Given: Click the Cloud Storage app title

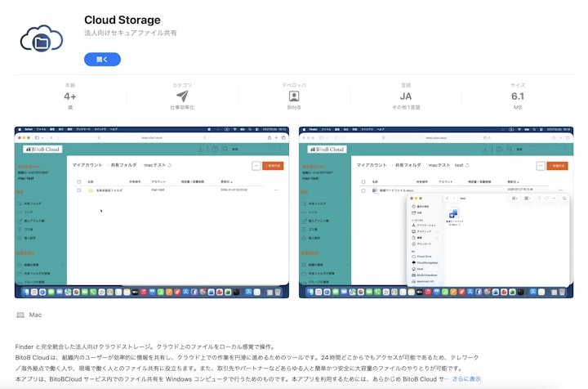Looking at the screenshot, I should 122,20.
